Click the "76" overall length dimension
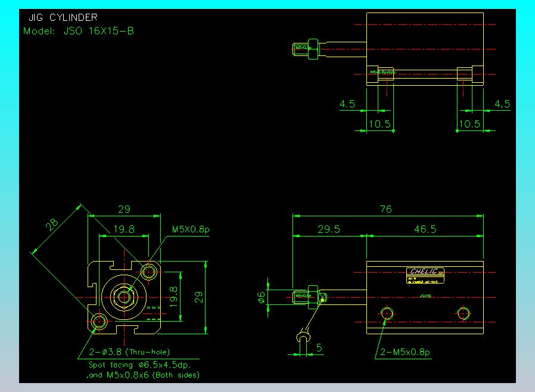Image resolution: width=535 pixels, height=392 pixels. (x=386, y=209)
